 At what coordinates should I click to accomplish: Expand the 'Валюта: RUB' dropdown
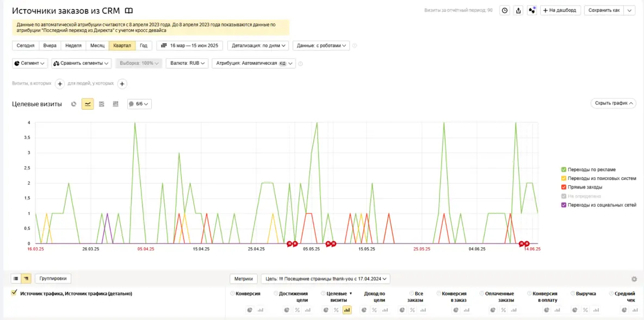[187, 63]
